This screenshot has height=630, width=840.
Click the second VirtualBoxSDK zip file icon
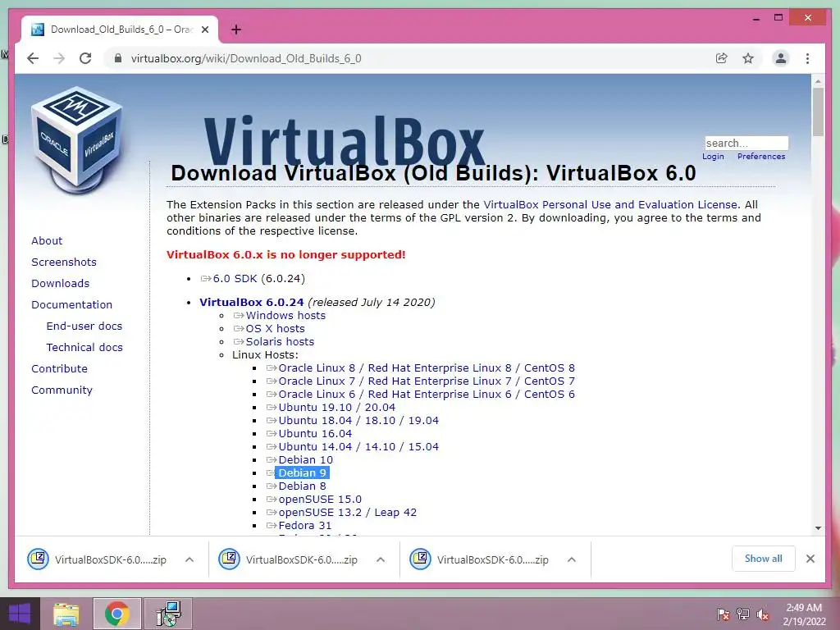(230, 559)
